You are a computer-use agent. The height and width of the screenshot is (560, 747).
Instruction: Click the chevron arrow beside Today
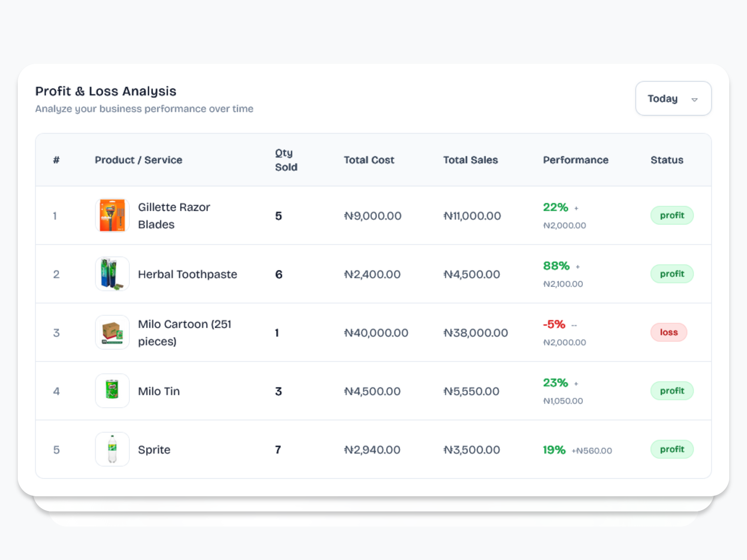pyautogui.click(x=694, y=100)
